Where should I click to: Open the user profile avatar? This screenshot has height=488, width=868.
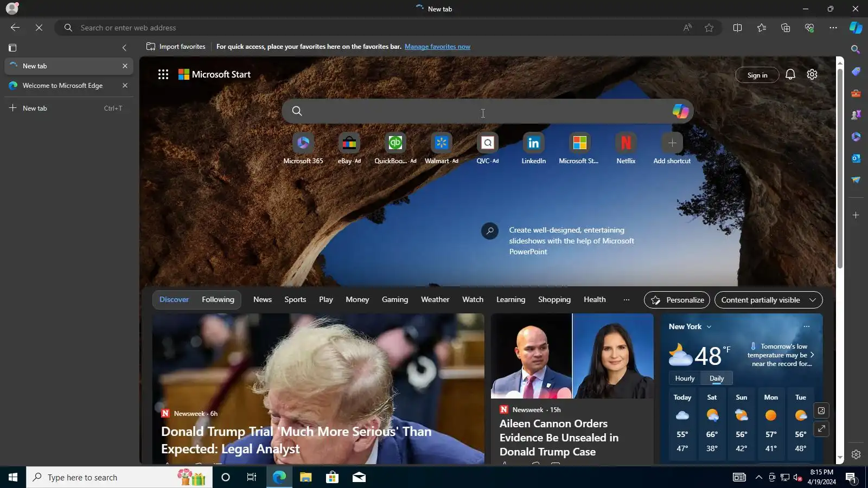(x=12, y=8)
